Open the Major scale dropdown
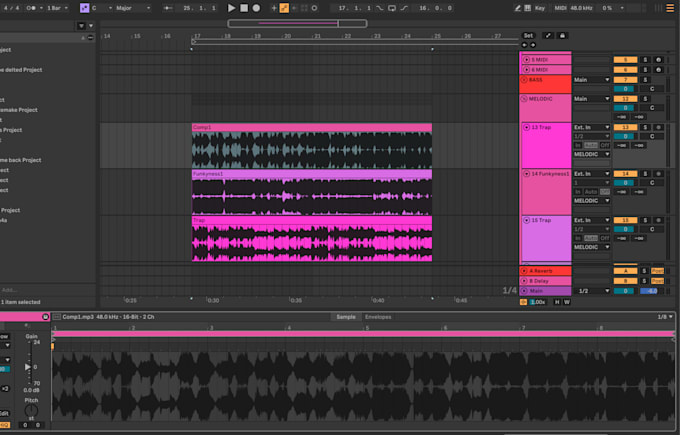 133,8
